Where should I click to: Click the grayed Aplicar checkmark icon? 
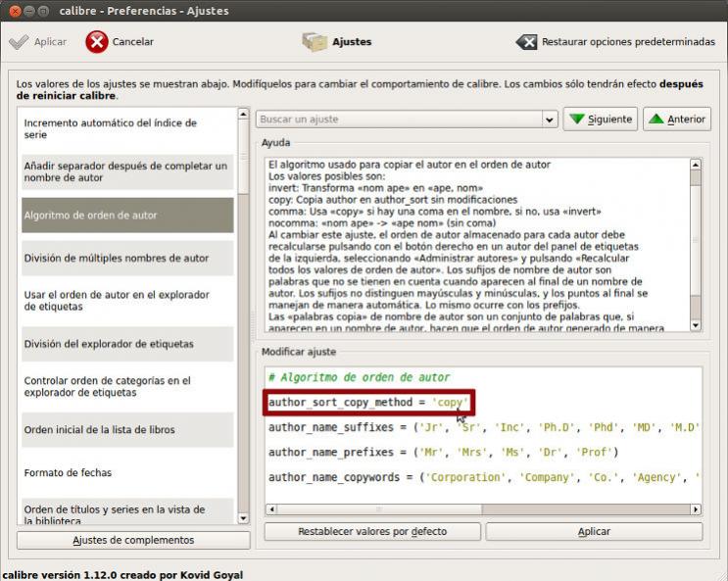click(19, 42)
